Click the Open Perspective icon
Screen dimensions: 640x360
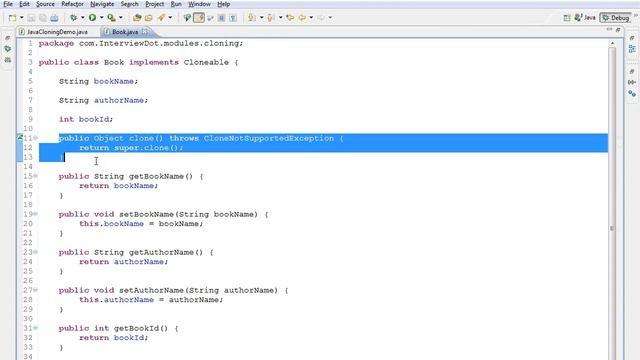pos(567,18)
